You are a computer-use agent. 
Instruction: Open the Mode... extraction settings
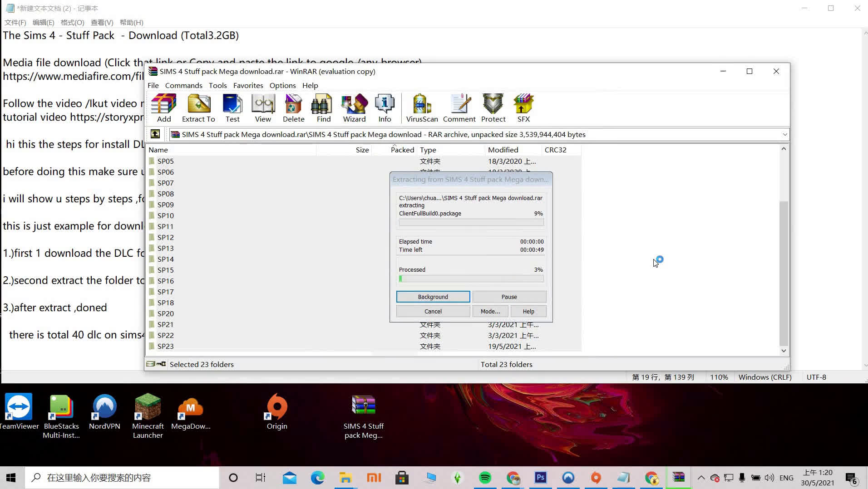pos(490,311)
